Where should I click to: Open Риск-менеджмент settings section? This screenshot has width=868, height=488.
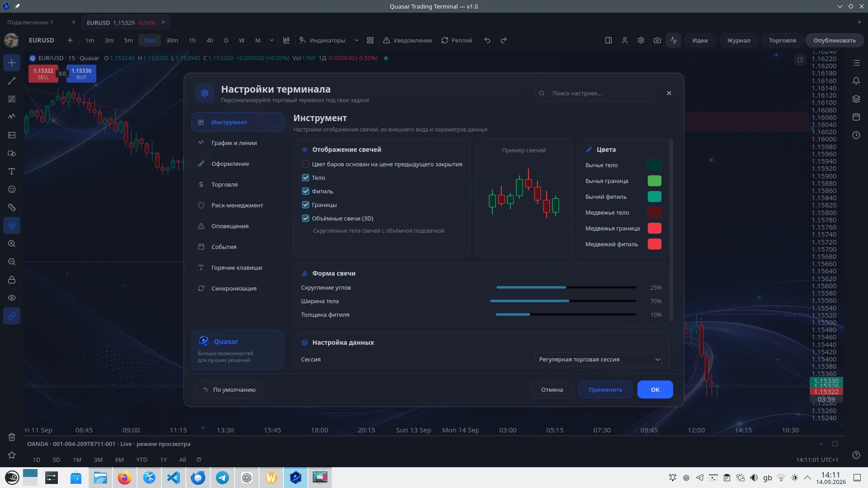click(x=237, y=205)
